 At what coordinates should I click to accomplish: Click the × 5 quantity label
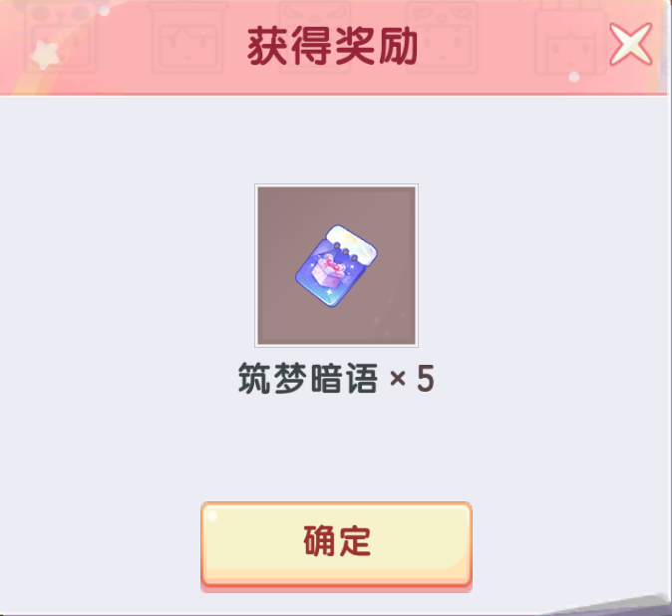(412, 379)
